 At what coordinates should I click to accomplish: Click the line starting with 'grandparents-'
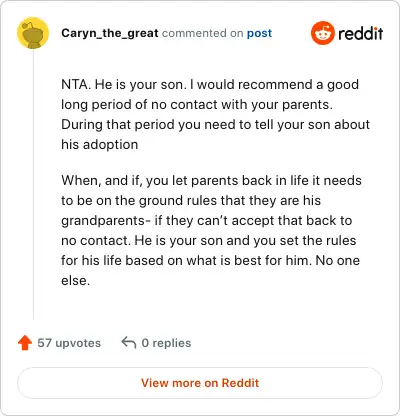click(207, 220)
